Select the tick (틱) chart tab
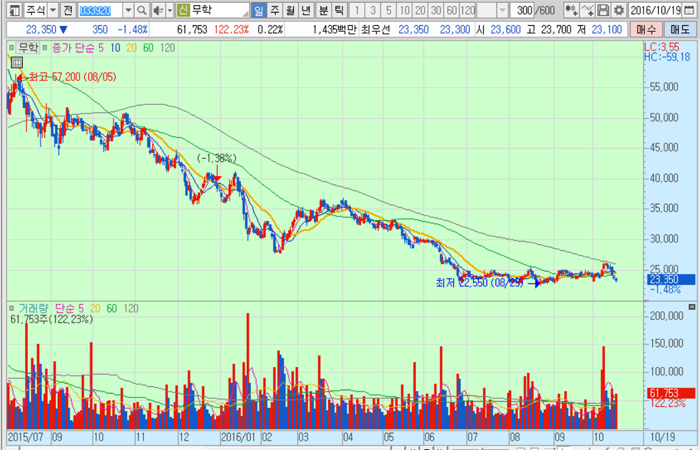The height and width of the screenshot is (450, 700). pyautogui.click(x=339, y=10)
